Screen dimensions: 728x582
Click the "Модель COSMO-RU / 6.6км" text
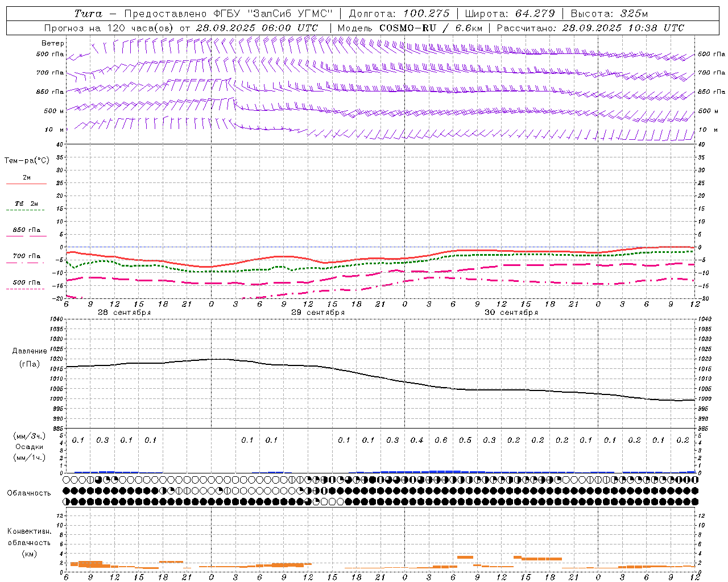411,28
